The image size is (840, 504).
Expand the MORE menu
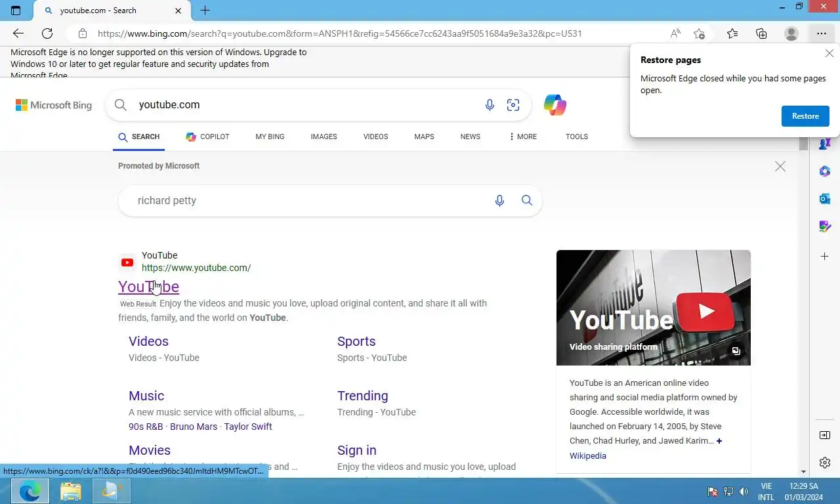pos(523,136)
